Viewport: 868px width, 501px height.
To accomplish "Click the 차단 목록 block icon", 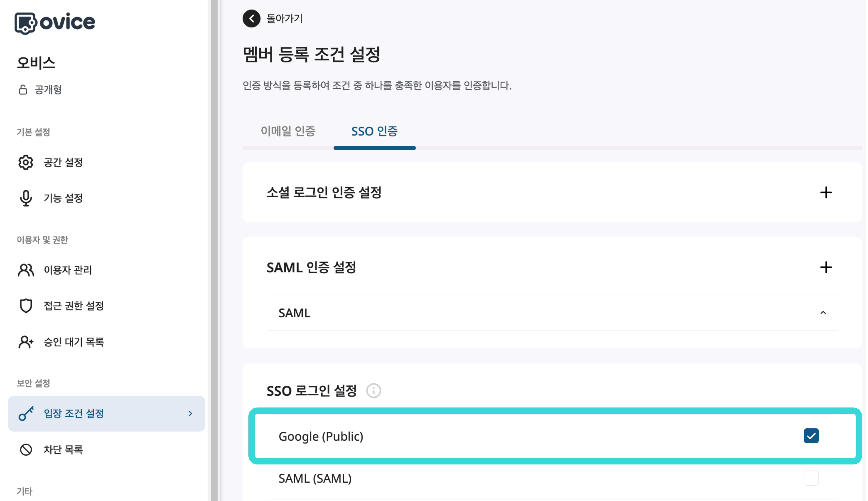I will pyautogui.click(x=25, y=449).
